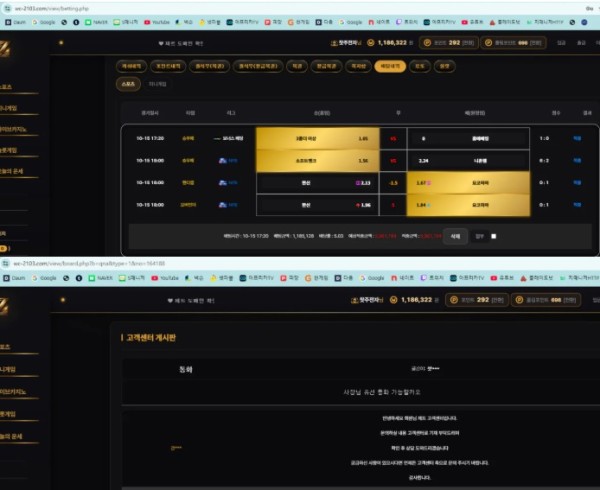Click the gold home cell with odds 1.56

(318, 161)
